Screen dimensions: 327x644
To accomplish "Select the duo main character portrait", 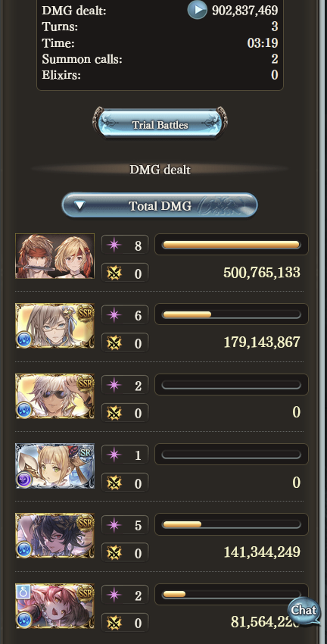I will click(55, 256).
